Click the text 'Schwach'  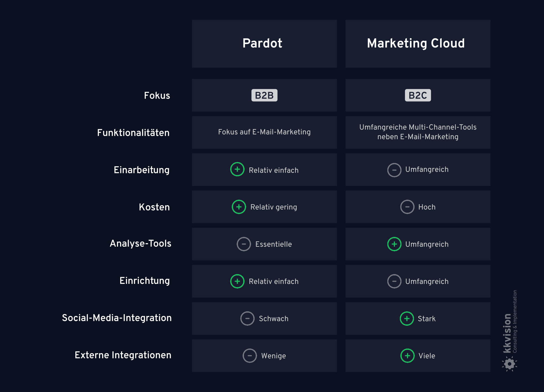click(274, 319)
